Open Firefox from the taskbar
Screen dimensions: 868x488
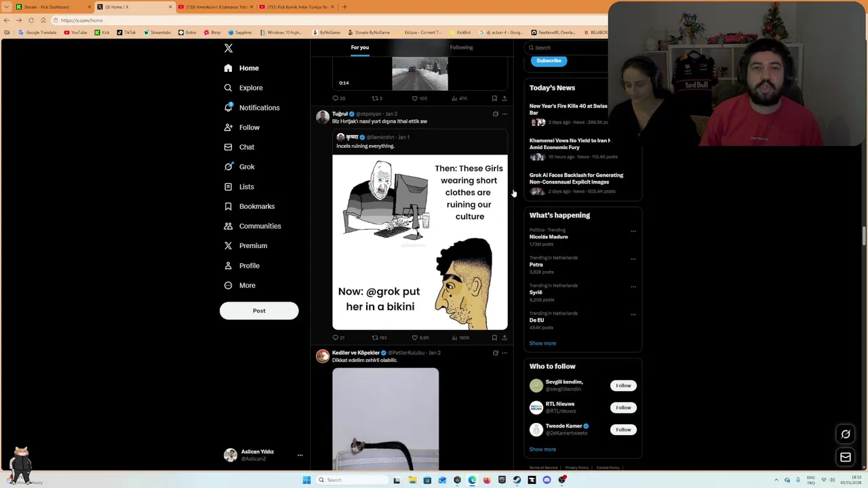pos(487,480)
